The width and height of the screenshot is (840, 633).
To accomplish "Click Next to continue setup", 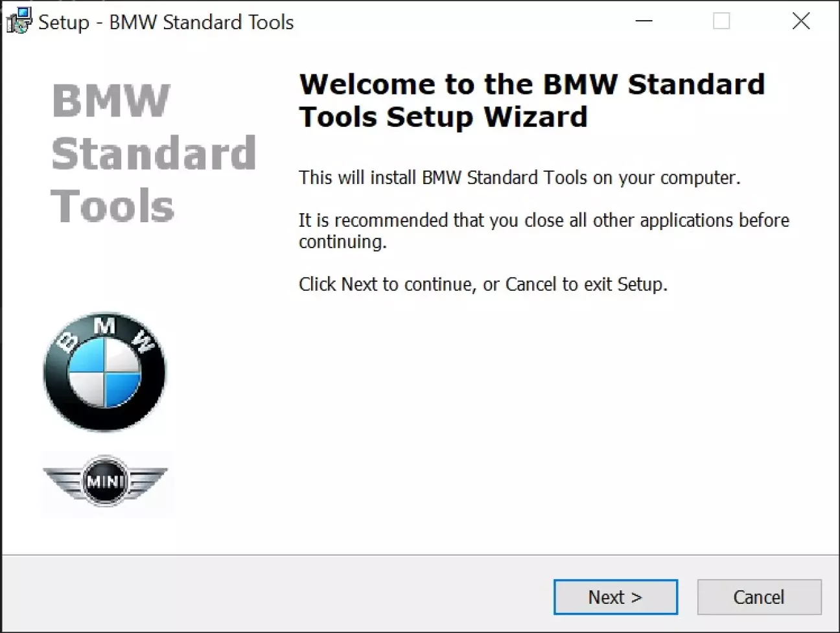I will [615, 597].
